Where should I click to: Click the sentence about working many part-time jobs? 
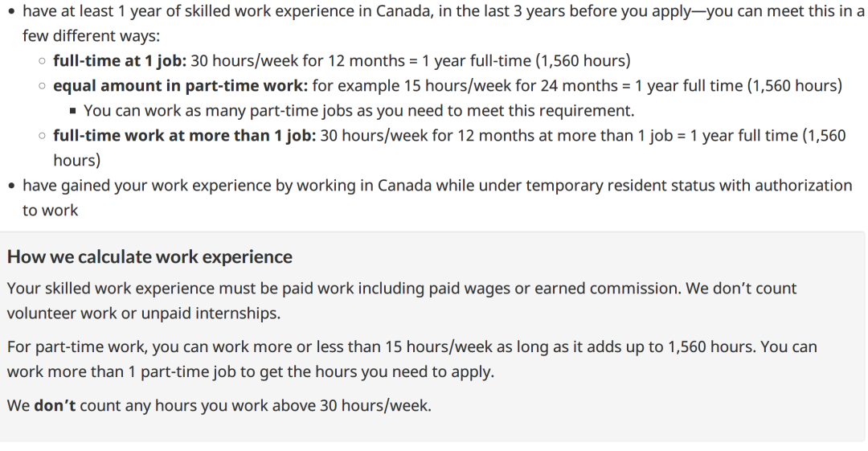pos(358,110)
